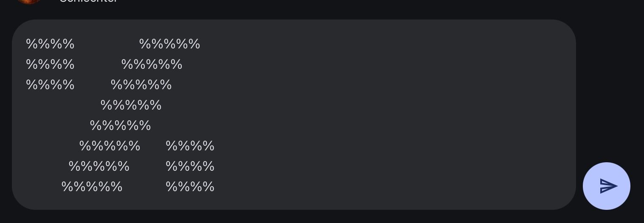Image resolution: width=644 pixels, height=223 pixels.
Task: Click the left percent group on line one
Action: point(50,44)
